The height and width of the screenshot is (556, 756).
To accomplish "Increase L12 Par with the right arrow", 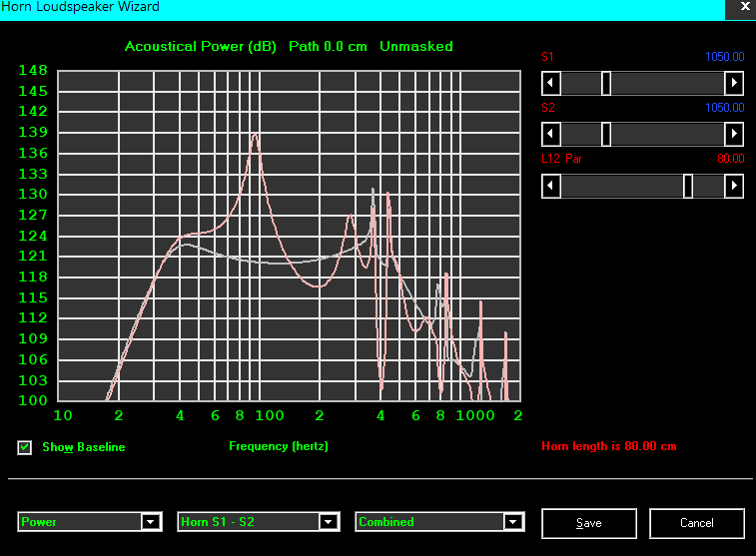I will (x=734, y=186).
